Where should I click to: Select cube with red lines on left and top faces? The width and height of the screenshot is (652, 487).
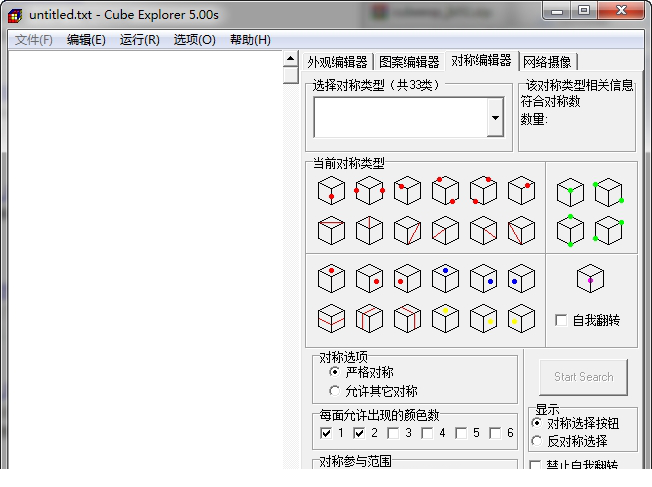coord(369,319)
